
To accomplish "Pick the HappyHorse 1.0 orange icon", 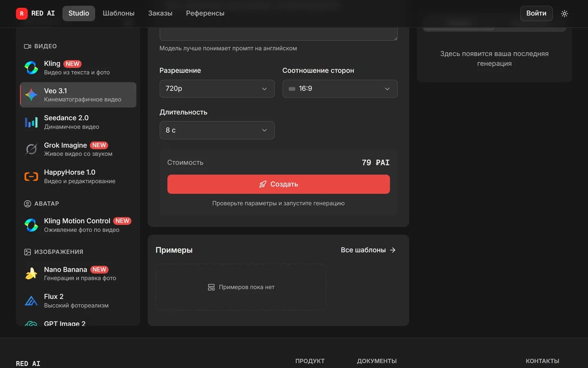I will coord(31,177).
